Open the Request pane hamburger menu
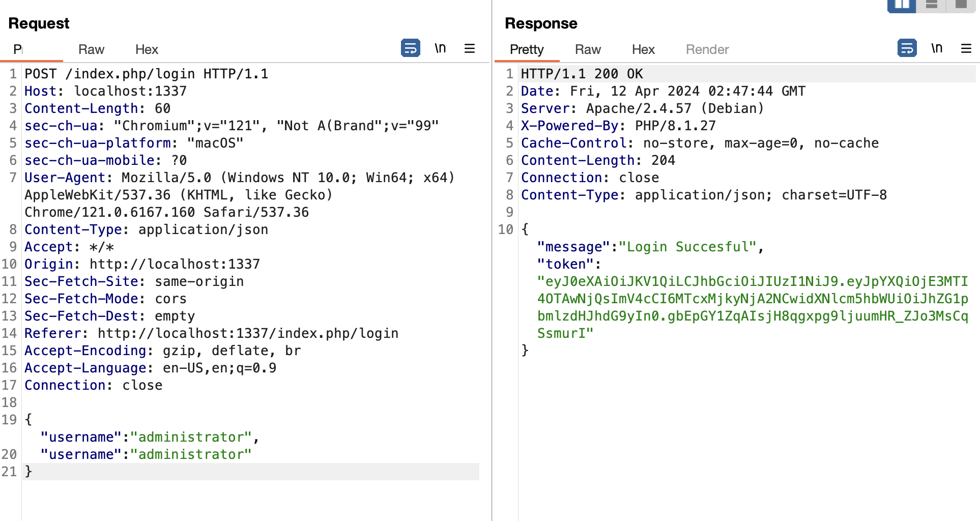 470,48
